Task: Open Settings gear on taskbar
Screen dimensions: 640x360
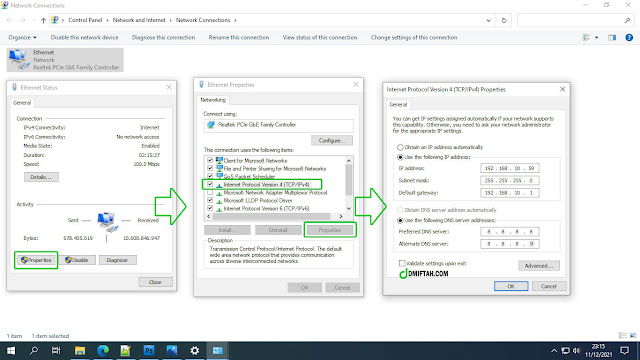Action: (x=195, y=351)
